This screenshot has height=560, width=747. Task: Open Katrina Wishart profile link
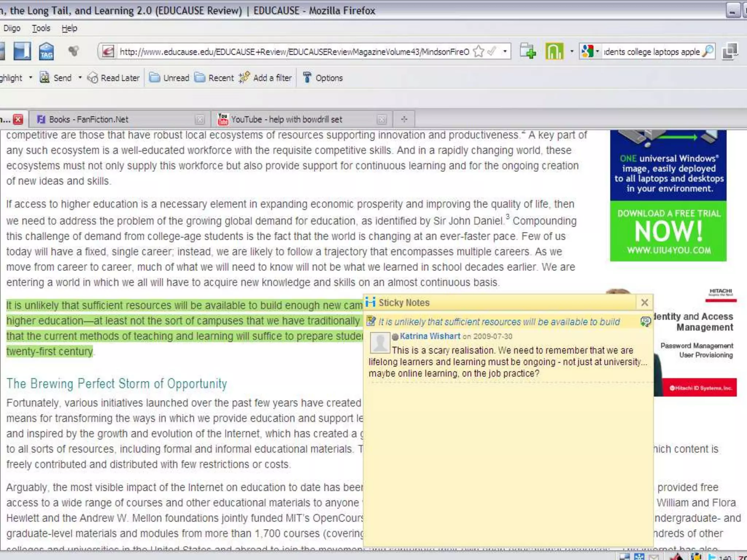[x=430, y=336]
